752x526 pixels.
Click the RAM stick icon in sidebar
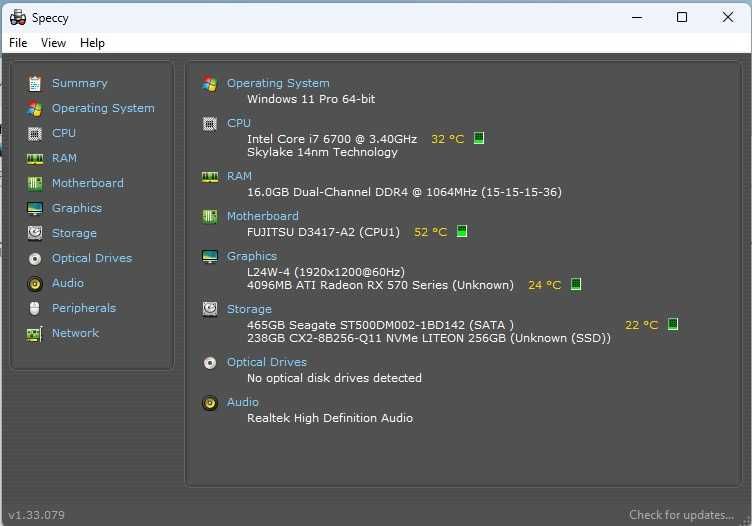click(35, 159)
